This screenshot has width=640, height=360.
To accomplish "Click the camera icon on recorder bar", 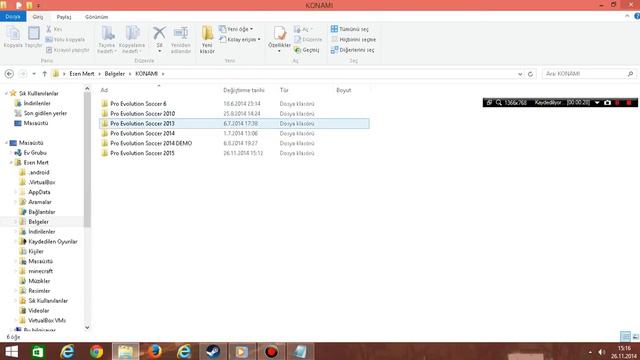I will tap(607, 103).
